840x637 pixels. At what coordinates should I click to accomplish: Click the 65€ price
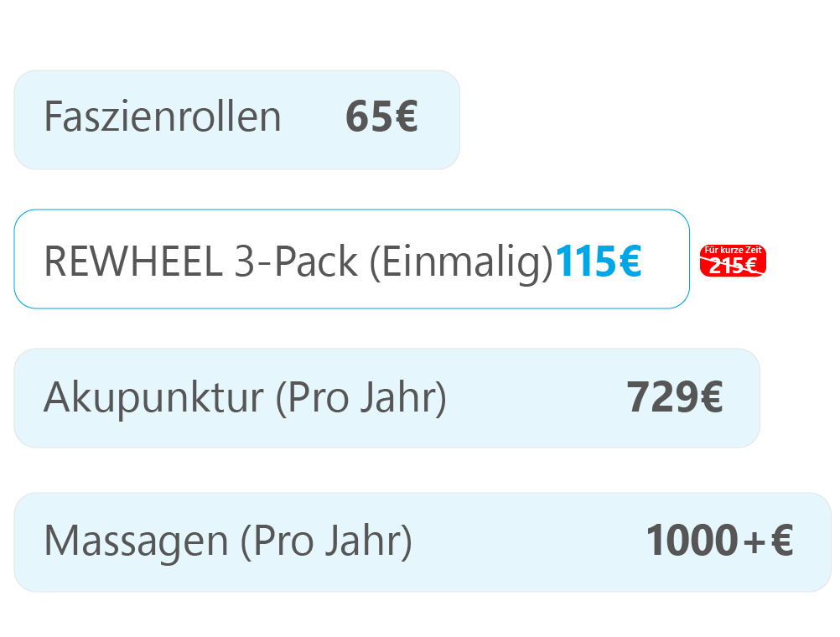381,117
